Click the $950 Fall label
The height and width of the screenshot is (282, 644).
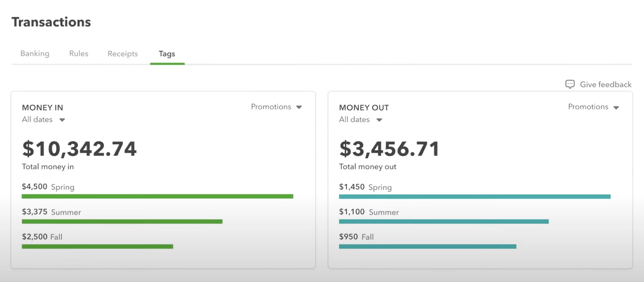coord(356,237)
